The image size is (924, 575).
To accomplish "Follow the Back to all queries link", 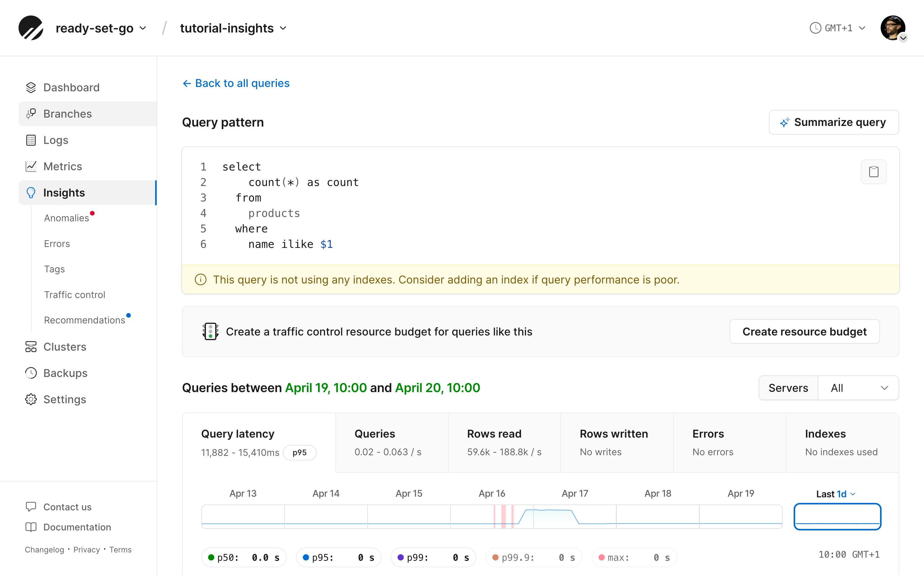I will (236, 83).
